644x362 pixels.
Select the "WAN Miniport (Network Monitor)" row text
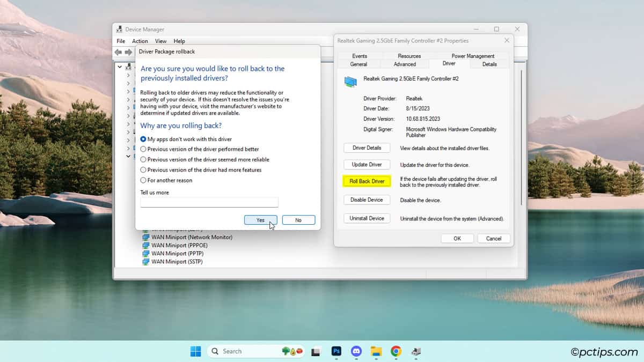[192, 237]
